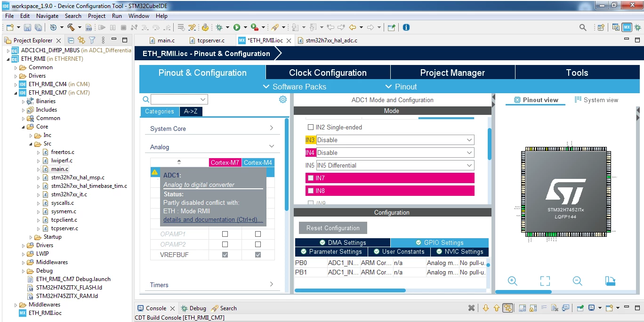Open the peripheral search combo box
Screen dimensions: 644x322
pos(179,99)
